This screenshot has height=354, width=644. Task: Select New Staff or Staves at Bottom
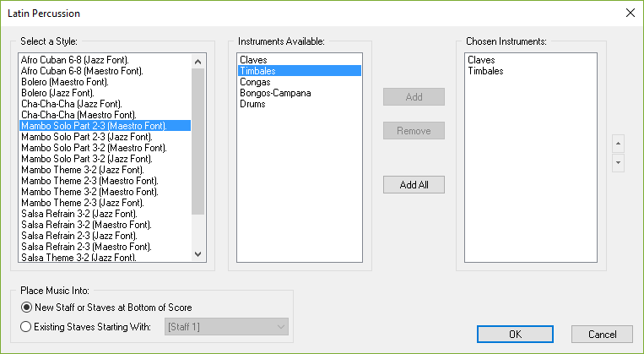click(x=106, y=308)
